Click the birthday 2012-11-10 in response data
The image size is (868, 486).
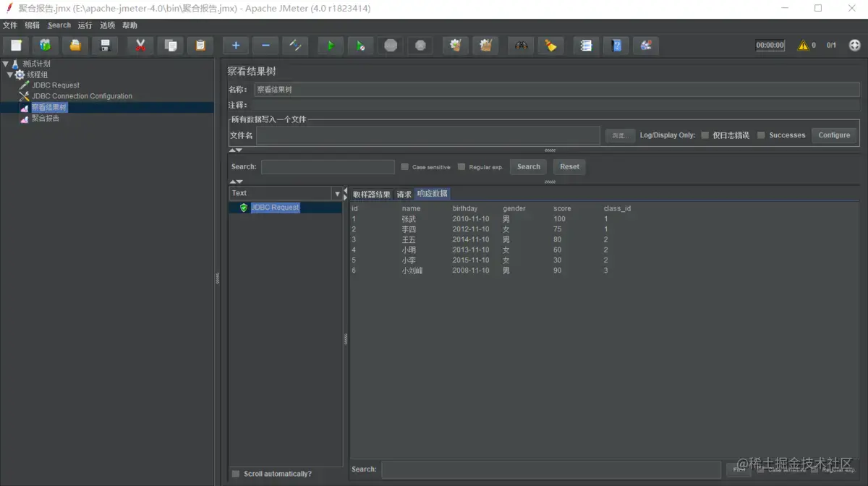pos(471,229)
